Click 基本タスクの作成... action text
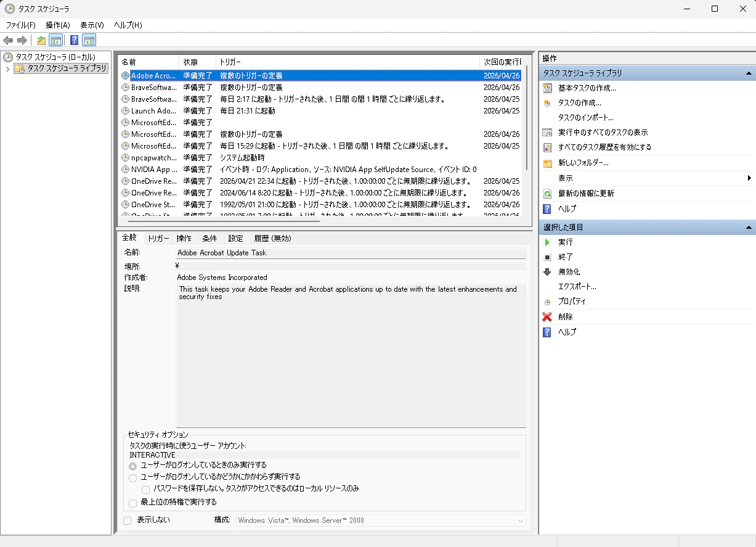 pos(587,88)
